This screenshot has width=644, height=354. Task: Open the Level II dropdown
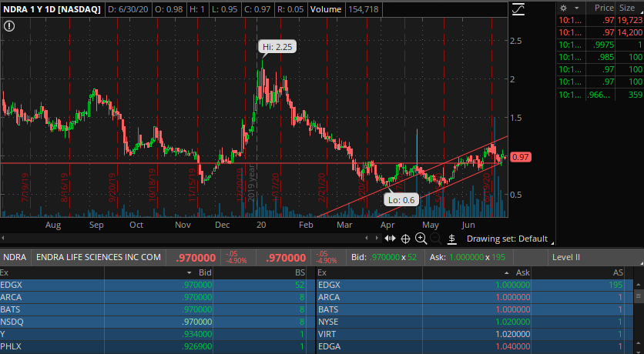click(593, 258)
